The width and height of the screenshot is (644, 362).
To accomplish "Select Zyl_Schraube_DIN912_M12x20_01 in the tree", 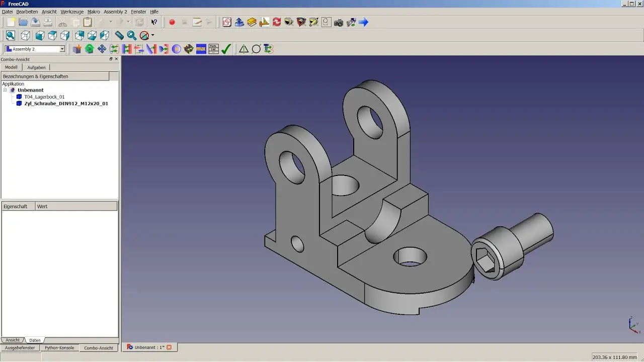I will click(66, 104).
